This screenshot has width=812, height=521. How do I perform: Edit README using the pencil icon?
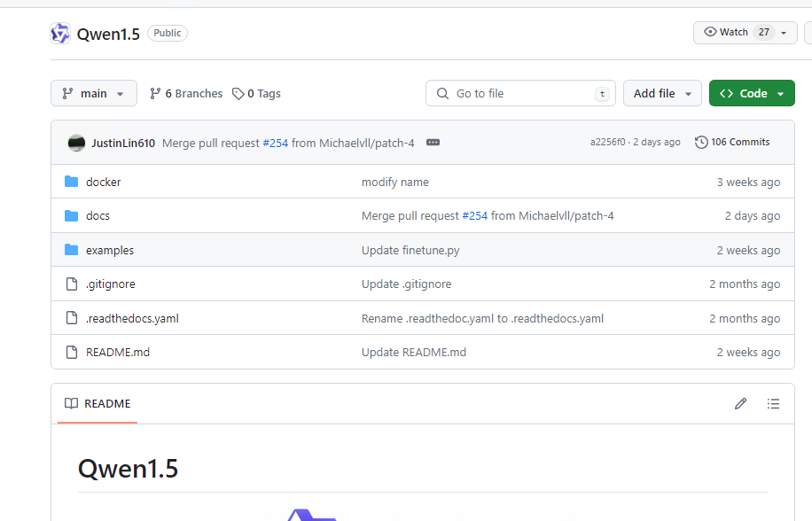pyautogui.click(x=740, y=403)
